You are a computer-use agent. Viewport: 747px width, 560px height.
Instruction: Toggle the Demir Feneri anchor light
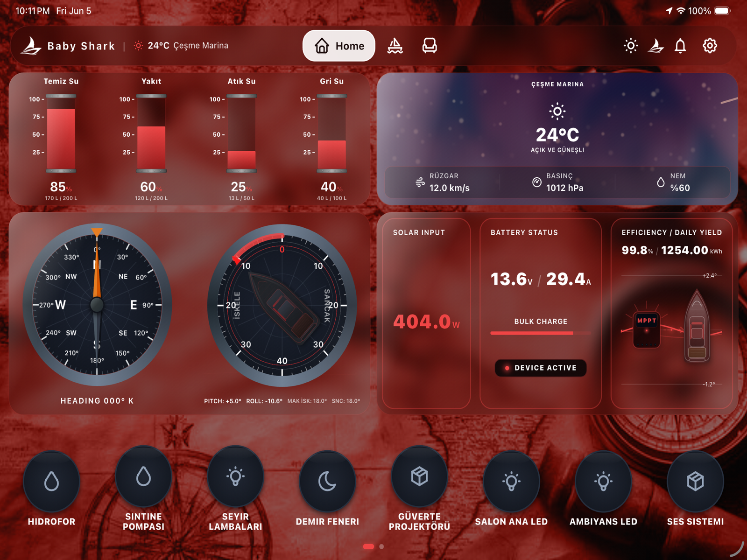pyautogui.click(x=327, y=481)
